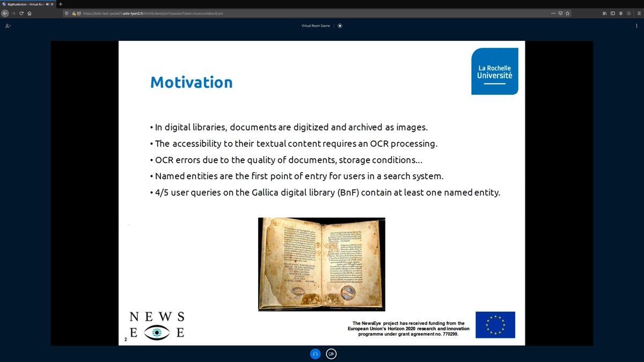This screenshot has height=362, width=644.
Task: Toggle webcam sharing button
Action: click(332, 353)
